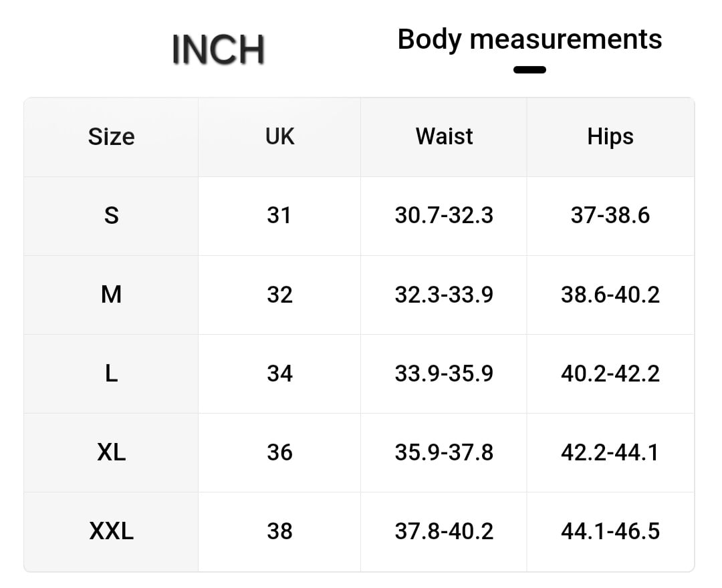Image resolution: width=722 pixels, height=588 pixels.
Task: Click waist value 32.3-33.9
Action: (444, 295)
